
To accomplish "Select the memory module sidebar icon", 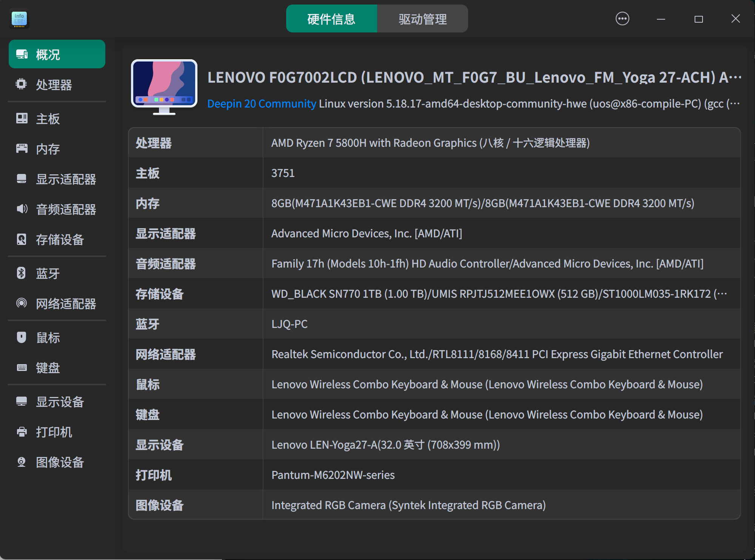I will coord(22,149).
